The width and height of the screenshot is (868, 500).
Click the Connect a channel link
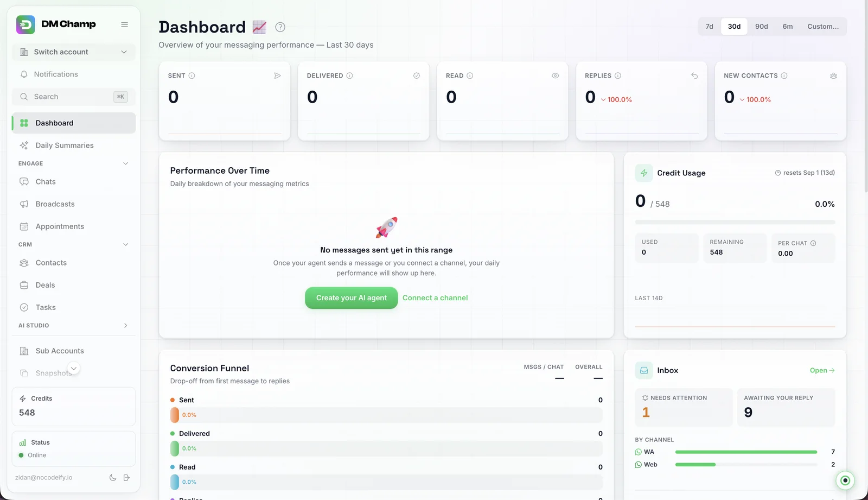(x=435, y=298)
